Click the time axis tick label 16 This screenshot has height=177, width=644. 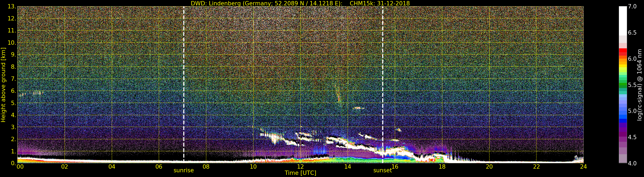click(x=395, y=166)
